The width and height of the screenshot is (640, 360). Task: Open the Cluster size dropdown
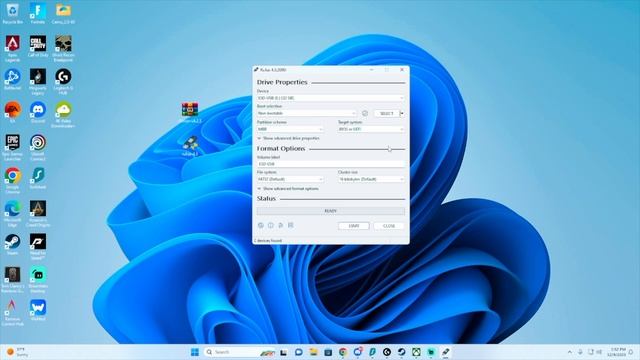point(371,179)
